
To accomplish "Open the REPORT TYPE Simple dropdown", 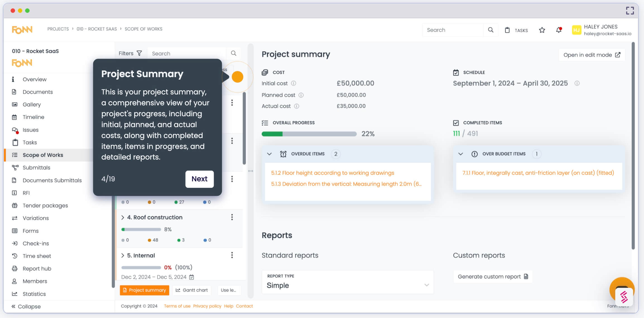I will 348,282.
